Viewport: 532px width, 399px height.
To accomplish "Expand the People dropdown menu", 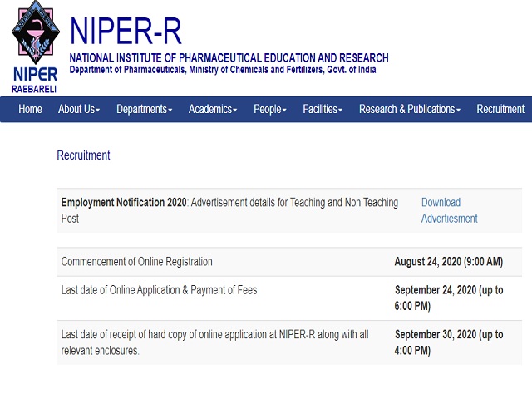I will coord(270,109).
